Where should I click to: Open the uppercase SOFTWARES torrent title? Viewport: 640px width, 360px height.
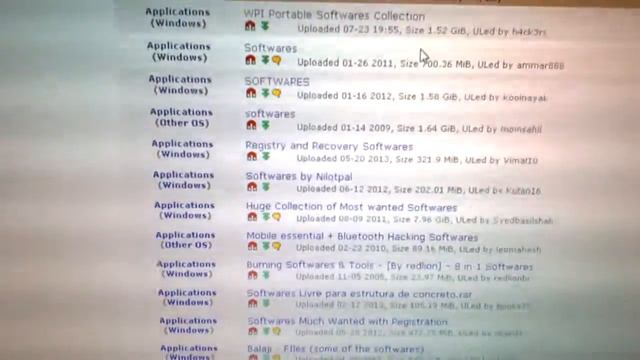277,82
